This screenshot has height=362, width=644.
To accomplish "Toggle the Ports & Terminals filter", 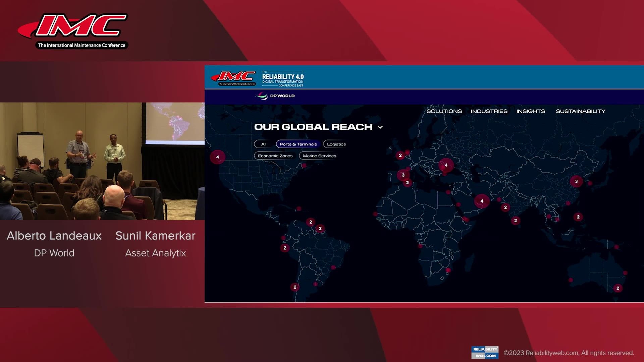I will [298, 144].
